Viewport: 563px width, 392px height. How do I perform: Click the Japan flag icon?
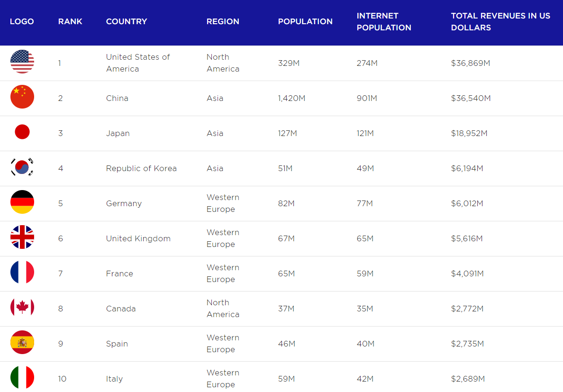click(22, 132)
